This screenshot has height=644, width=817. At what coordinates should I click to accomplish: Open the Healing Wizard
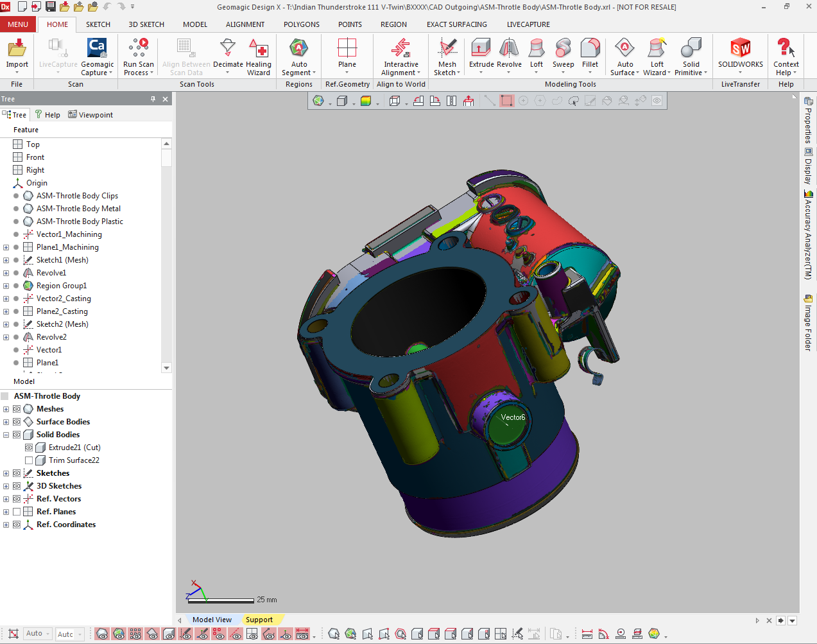click(x=259, y=57)
